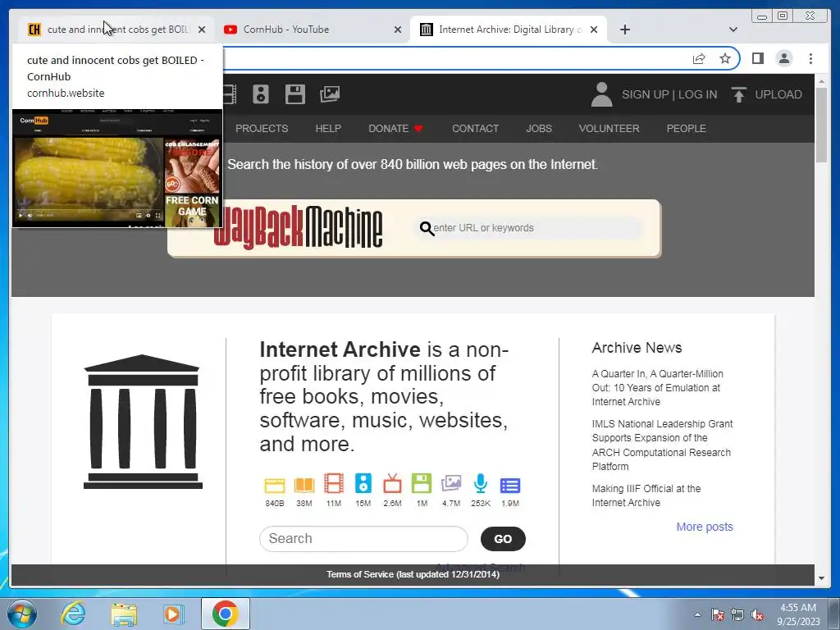The image size is (840, 630).
Task: Toggle the Chrome side panel
Action: point(757,58)
